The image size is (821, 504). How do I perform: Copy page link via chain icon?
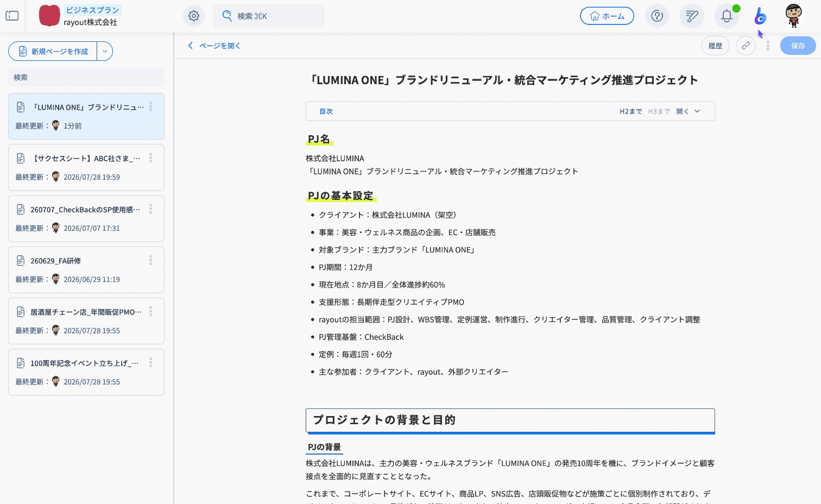click(x=746, y=46)
